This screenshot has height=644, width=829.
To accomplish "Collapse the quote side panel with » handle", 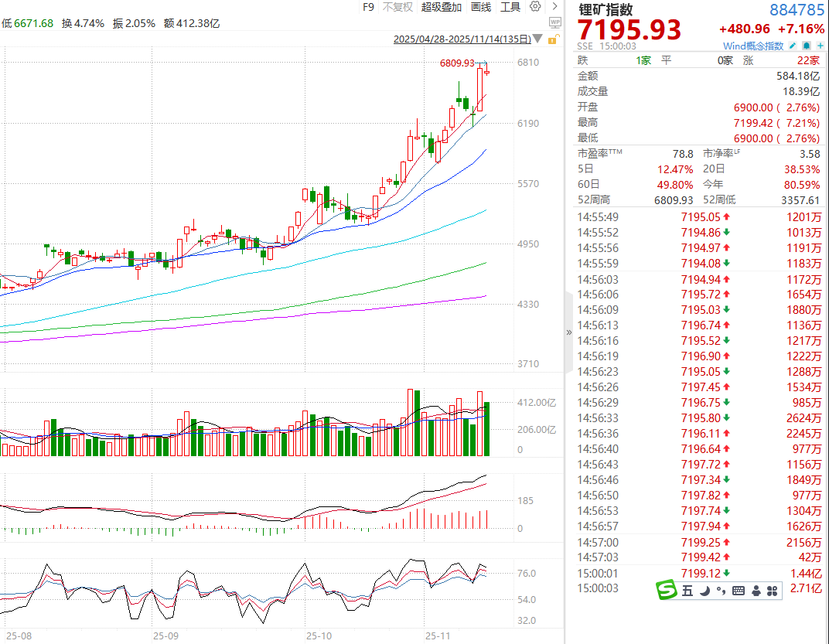I will click(569, 332).
